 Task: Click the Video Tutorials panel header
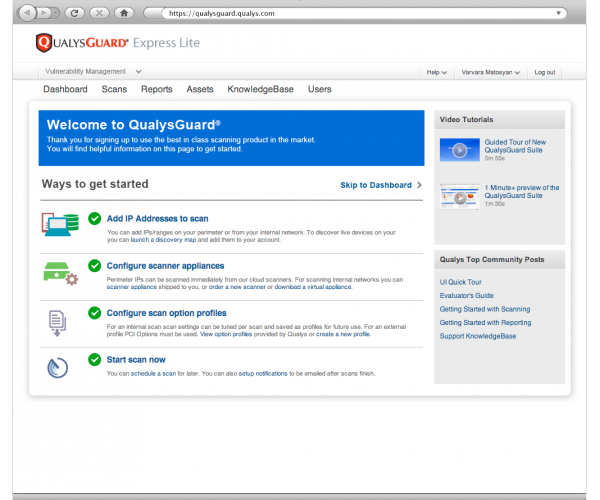pos(499,120)
